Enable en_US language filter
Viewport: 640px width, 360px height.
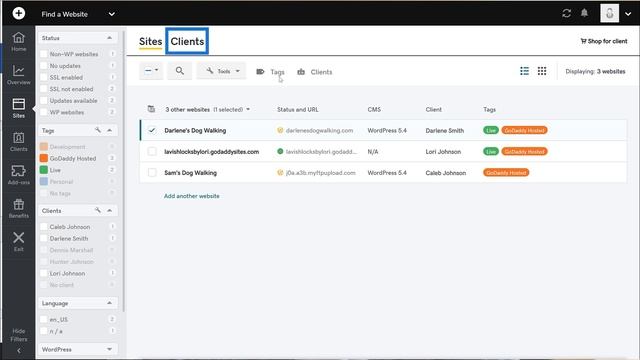44,319
